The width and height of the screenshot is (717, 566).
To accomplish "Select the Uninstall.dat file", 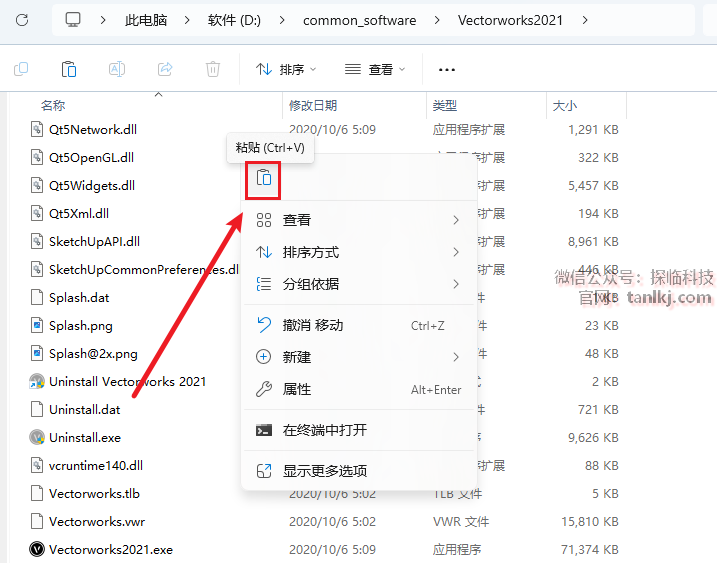I will [x=85, y=409].
